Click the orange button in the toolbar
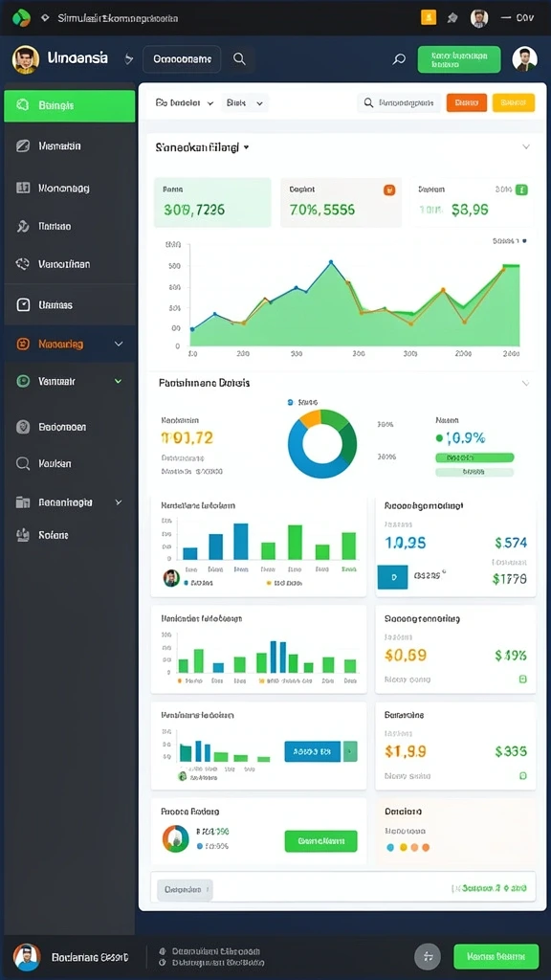Screen dimensions: 551x980 click(x=467, y=102)
